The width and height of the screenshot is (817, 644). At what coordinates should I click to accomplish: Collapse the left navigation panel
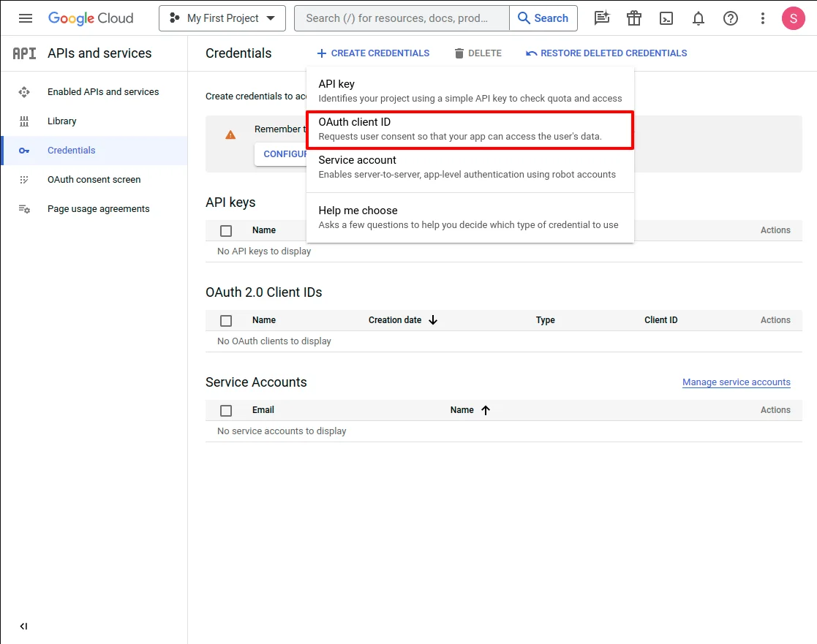click(23, 626)
